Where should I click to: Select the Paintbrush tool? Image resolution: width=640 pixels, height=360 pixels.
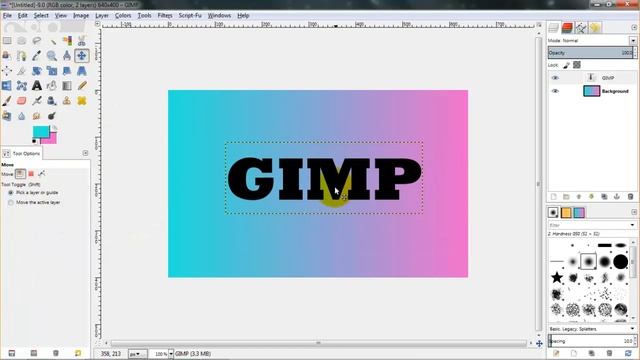[x=7, y=101]
